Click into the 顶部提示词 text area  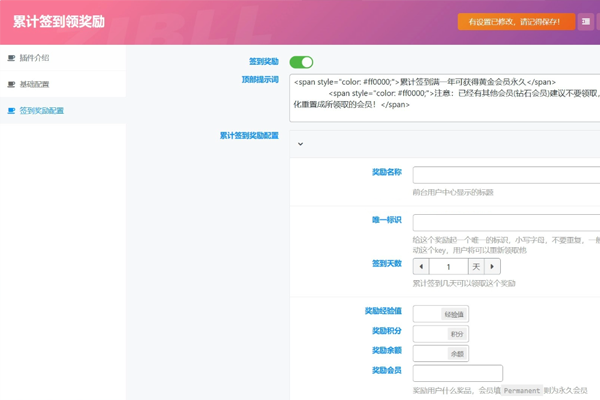445,98
